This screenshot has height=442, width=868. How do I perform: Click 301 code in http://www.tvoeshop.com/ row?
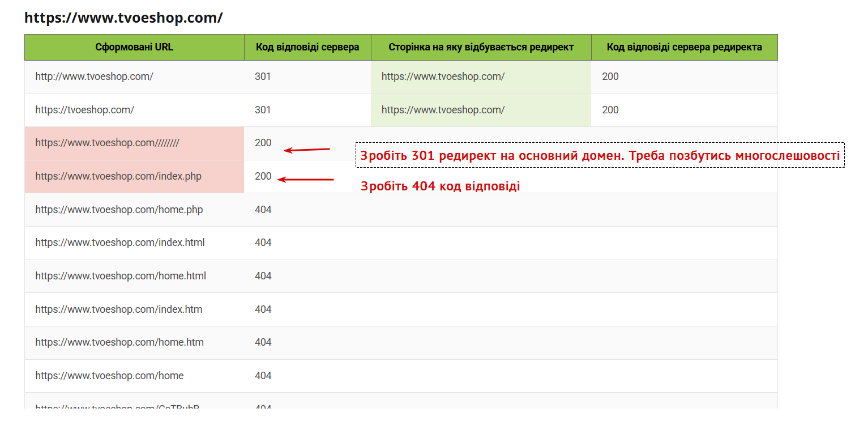263,76
